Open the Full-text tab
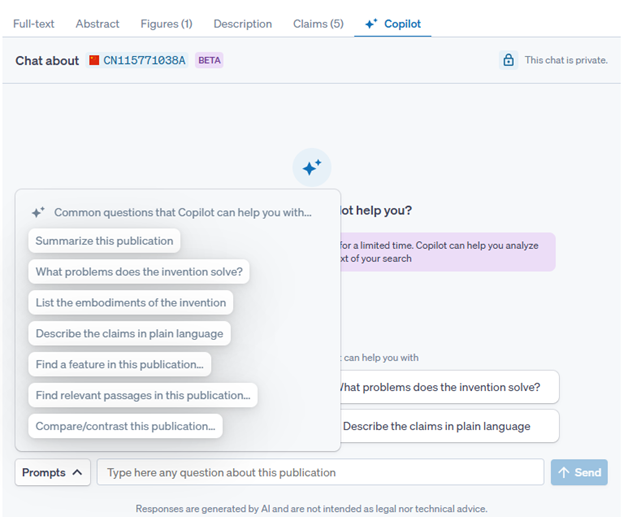This screenshot has width=624, height=517. coord(34,23)
